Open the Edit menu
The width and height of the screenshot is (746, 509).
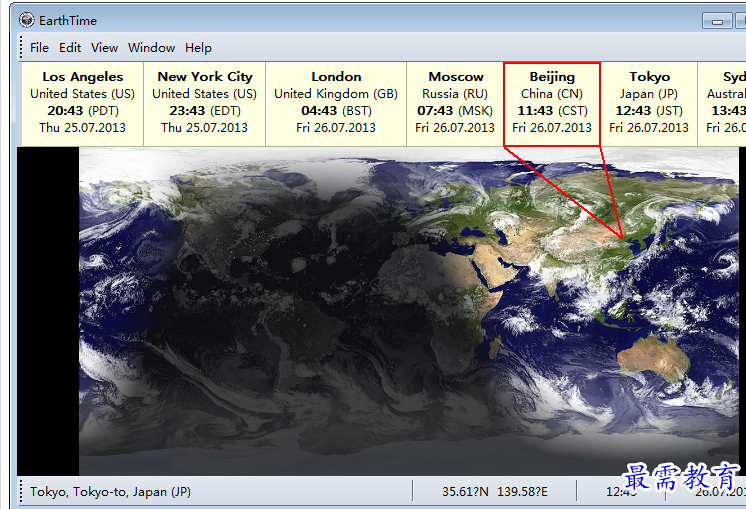70,47
